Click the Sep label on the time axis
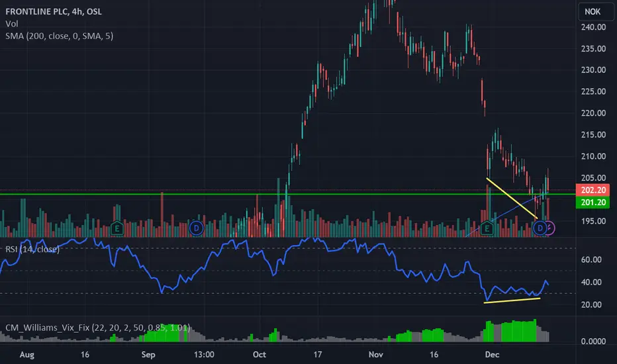 tap(148, 355)
